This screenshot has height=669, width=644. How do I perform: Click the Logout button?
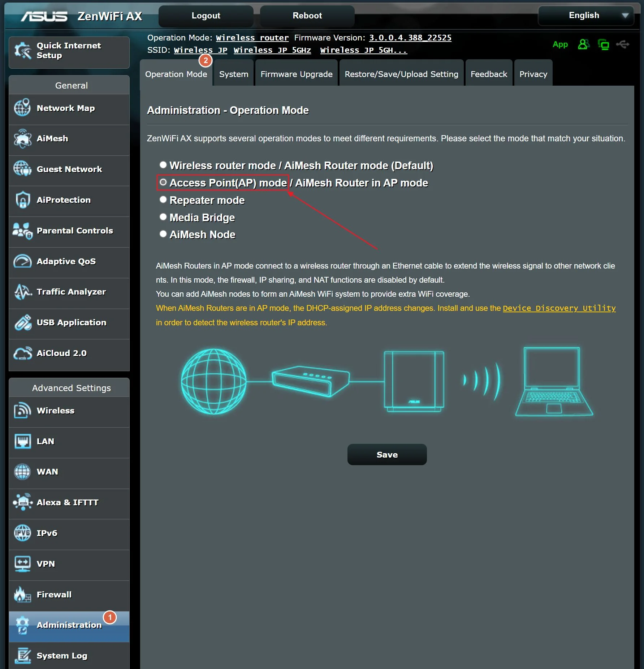[206, 16]
